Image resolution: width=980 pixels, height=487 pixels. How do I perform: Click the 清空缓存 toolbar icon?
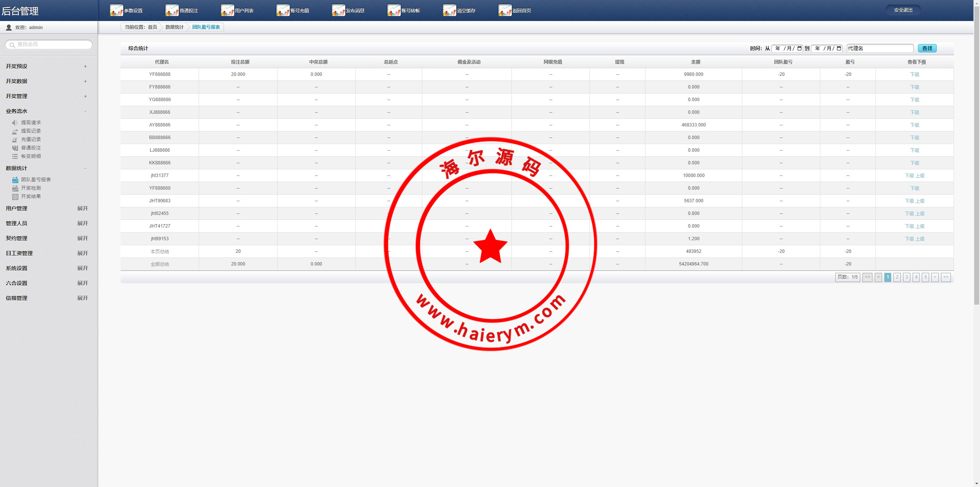tap(449, 10)
